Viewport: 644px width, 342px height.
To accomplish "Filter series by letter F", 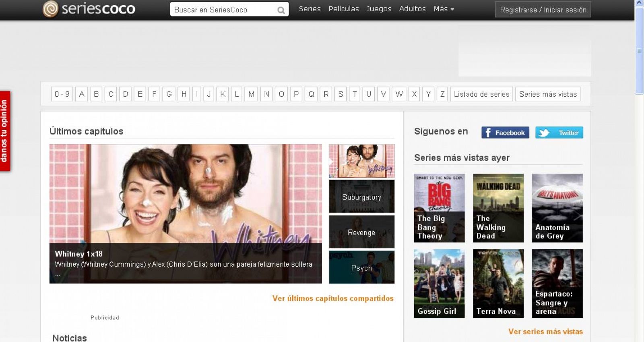I will [154, 94].
